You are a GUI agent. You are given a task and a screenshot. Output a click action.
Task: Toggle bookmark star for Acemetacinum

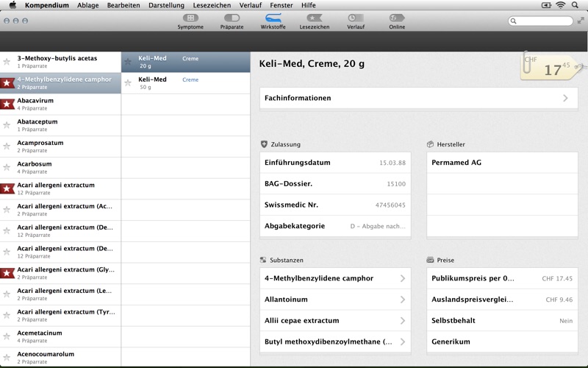coord(7,336)
